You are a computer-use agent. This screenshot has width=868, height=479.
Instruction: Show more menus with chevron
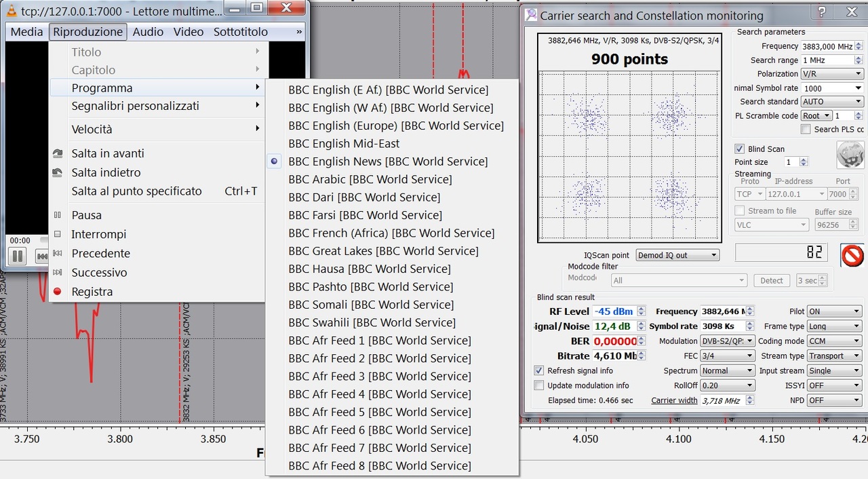[299, 32]
